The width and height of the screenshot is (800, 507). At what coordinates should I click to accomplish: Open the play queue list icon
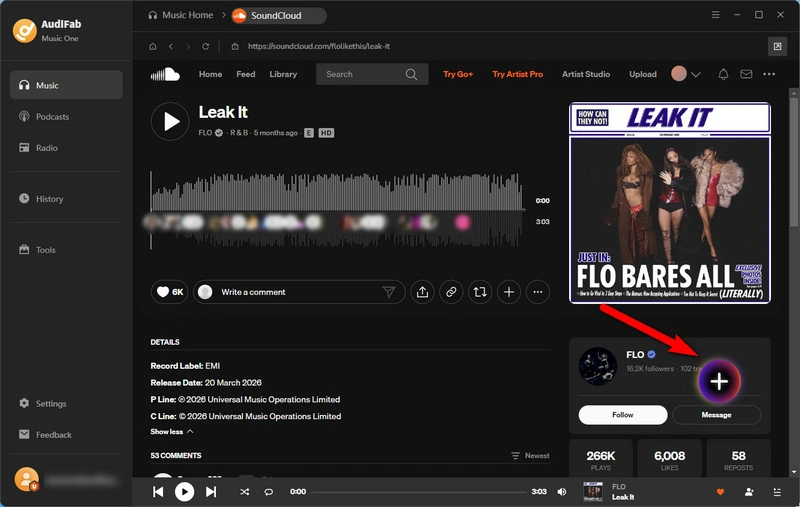777,492
